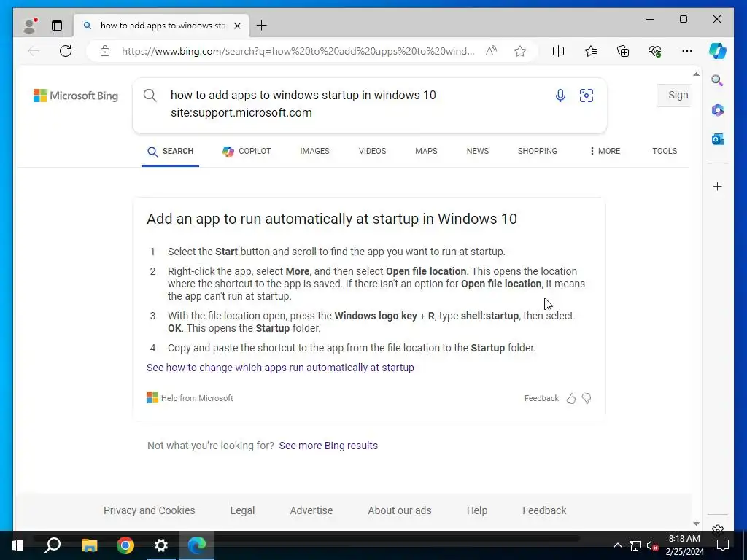Screen dimensions: 747x560
Task: Search by voice using the microphone
Action: click(x=560, y=96)
